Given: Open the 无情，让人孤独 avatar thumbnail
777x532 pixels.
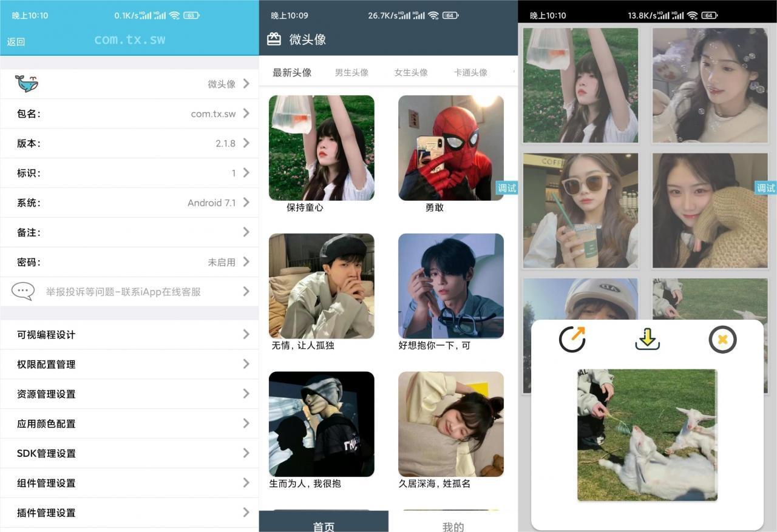Looking at the screenshot, I should click(x=322, y=286).
